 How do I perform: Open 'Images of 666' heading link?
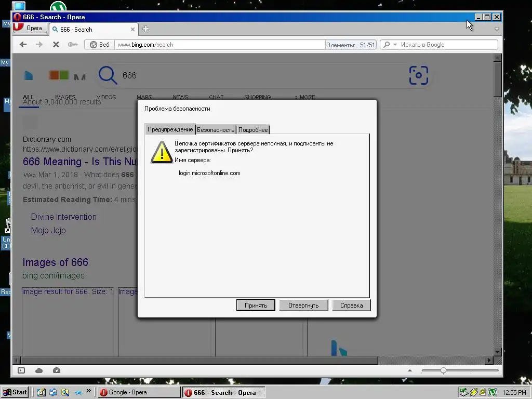[55, 262]
